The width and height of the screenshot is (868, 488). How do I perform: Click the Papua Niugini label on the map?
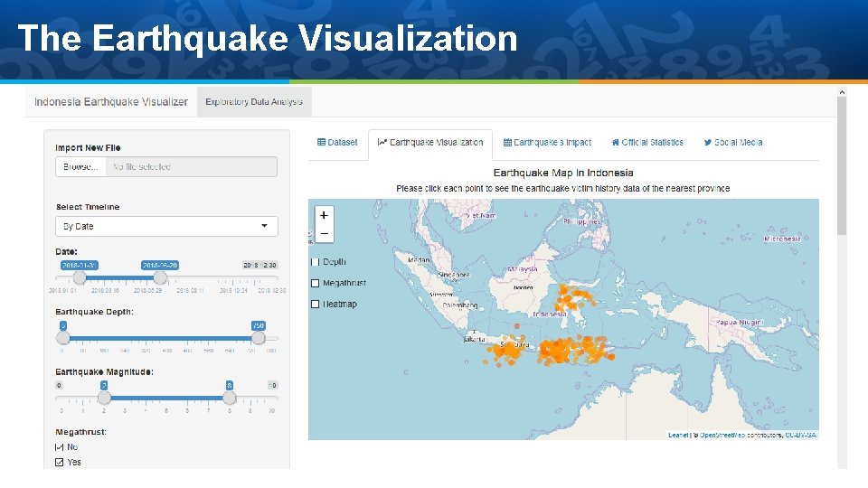pos(740,322)
